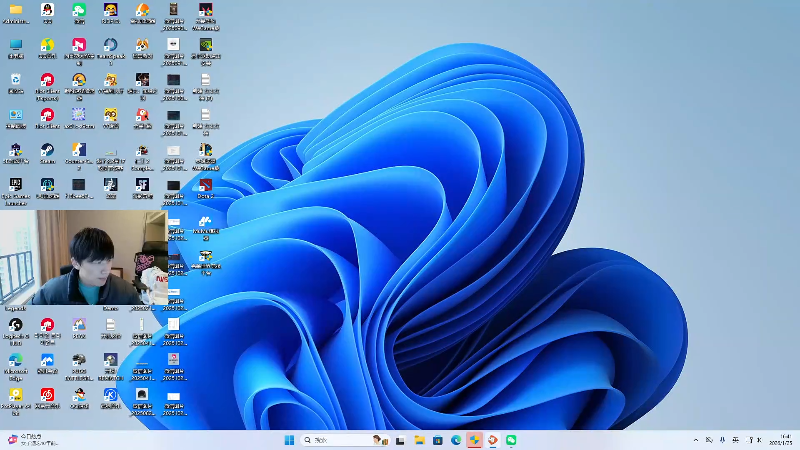This screenshot has width=800, height=450.
Task: Expand the system tray hidden icons chevron
Action: 696,440
